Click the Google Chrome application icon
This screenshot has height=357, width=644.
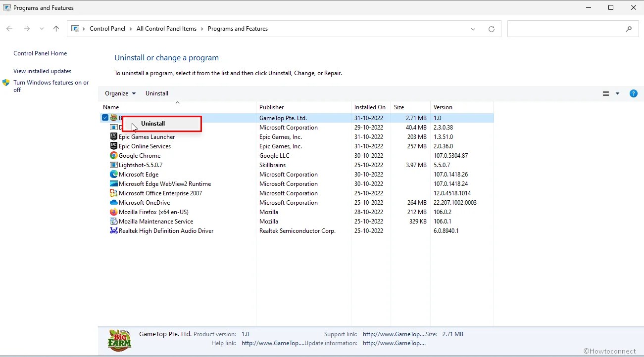pos(114,155)
